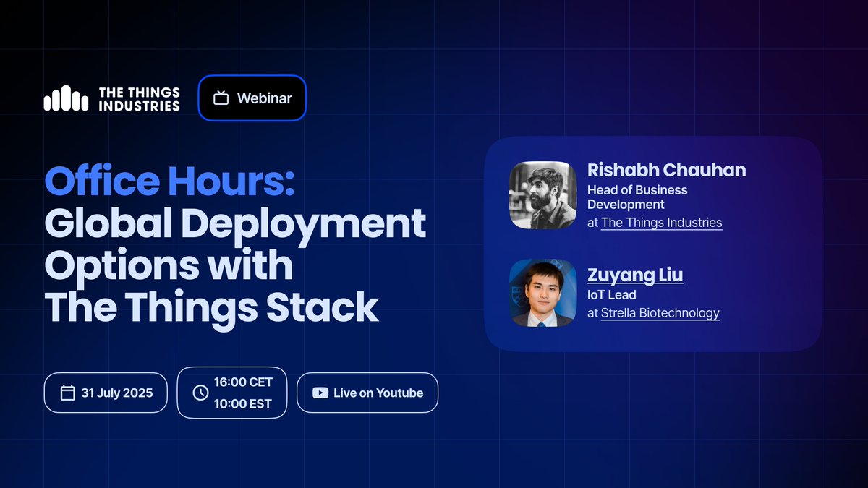Viewport: 868px width, 488px height.
Task: Click the YouTube play icon
Action: point(320,393)
